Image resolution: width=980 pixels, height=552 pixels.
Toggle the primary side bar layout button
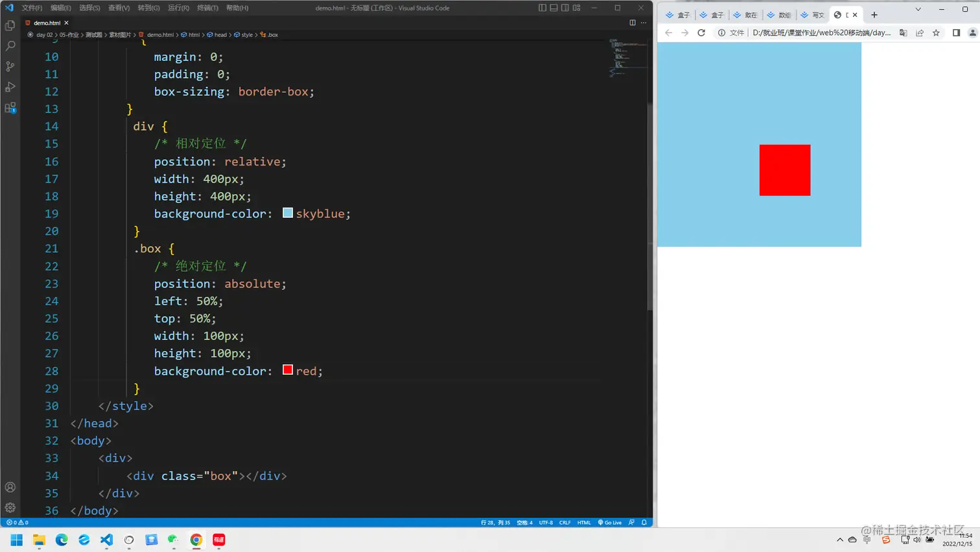(542, 8)
